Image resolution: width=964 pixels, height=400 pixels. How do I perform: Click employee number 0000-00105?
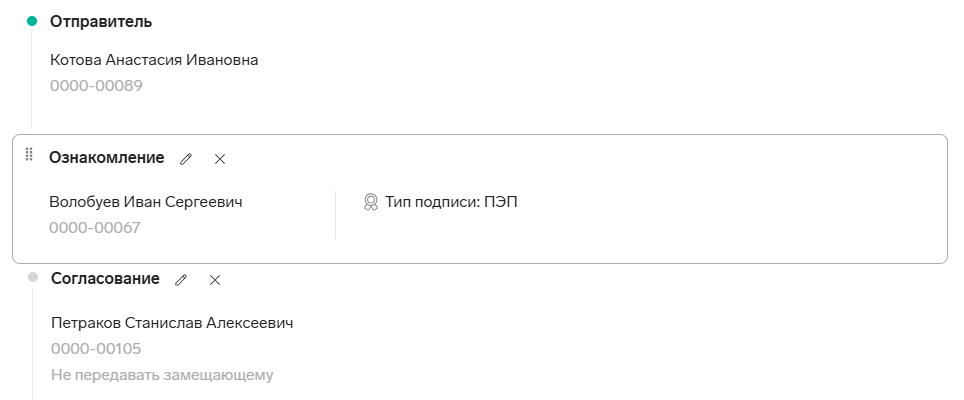tap(96, 349)
